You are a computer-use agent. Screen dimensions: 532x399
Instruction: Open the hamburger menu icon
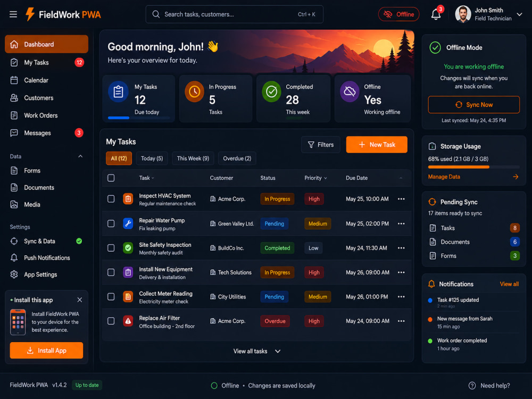click(13, 14)
